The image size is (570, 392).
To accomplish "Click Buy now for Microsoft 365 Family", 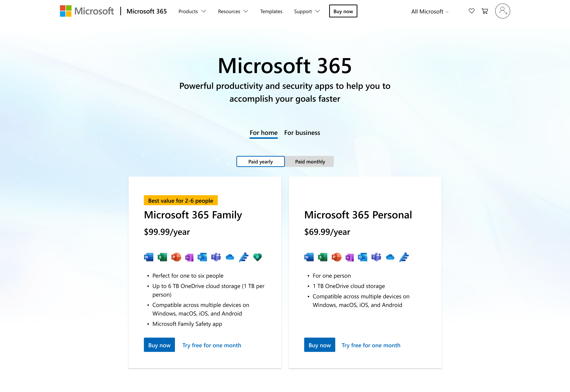I will (x=159, y=345).
